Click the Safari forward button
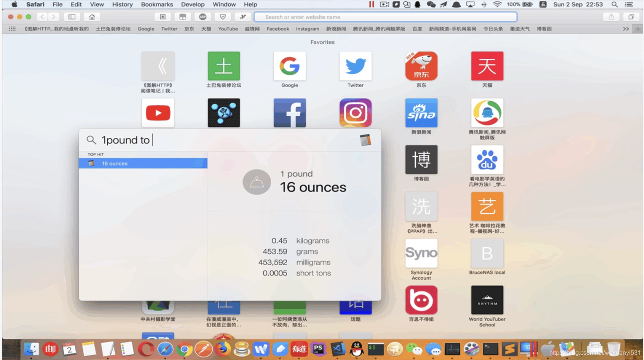644x360 pixels. click(54, 17)
